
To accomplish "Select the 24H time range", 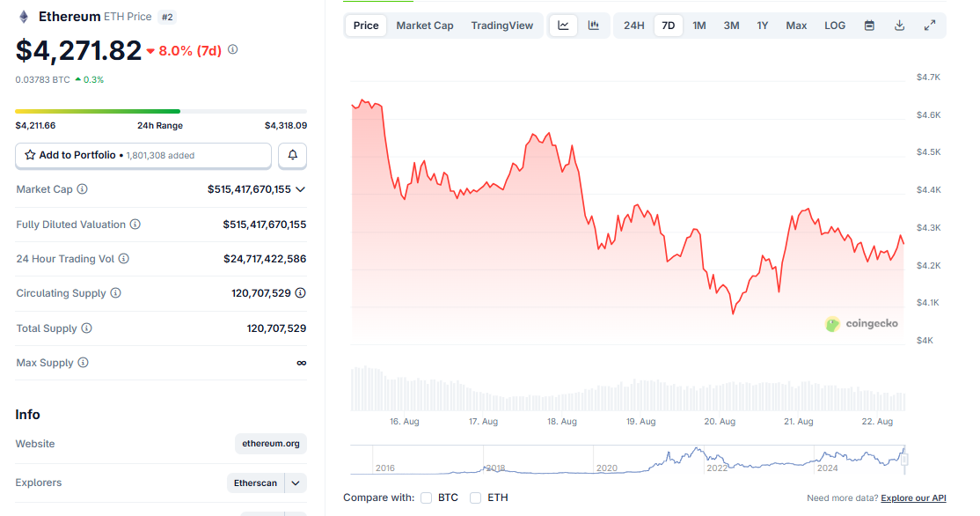I will click(633, 26).
